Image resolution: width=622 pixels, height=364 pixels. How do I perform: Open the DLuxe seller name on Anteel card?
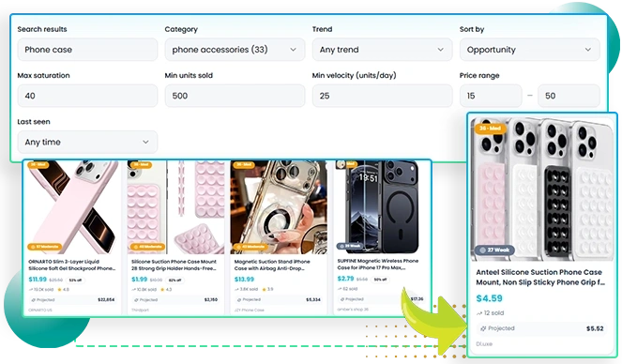coord(484,344)
